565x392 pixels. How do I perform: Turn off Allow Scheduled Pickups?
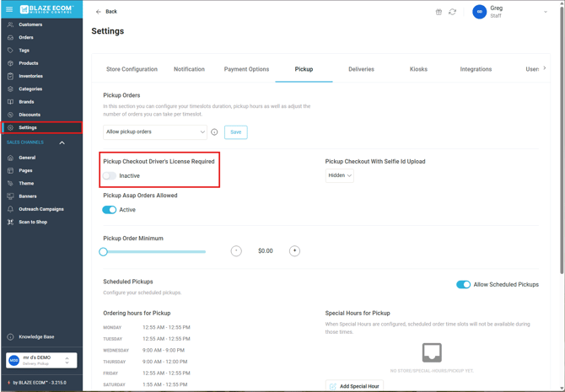(463, 285)
